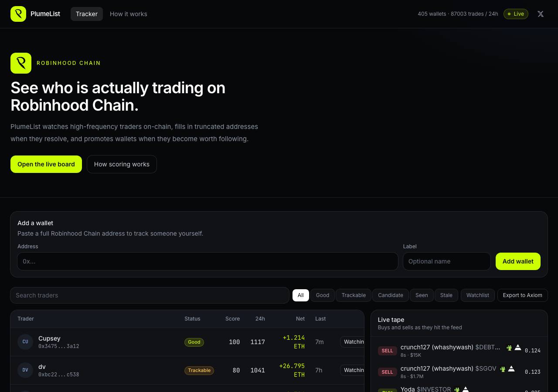This screenshot has width=558, height=392.
Task: Click the address 0xbc22...c538
Action: tap(59, 375)
